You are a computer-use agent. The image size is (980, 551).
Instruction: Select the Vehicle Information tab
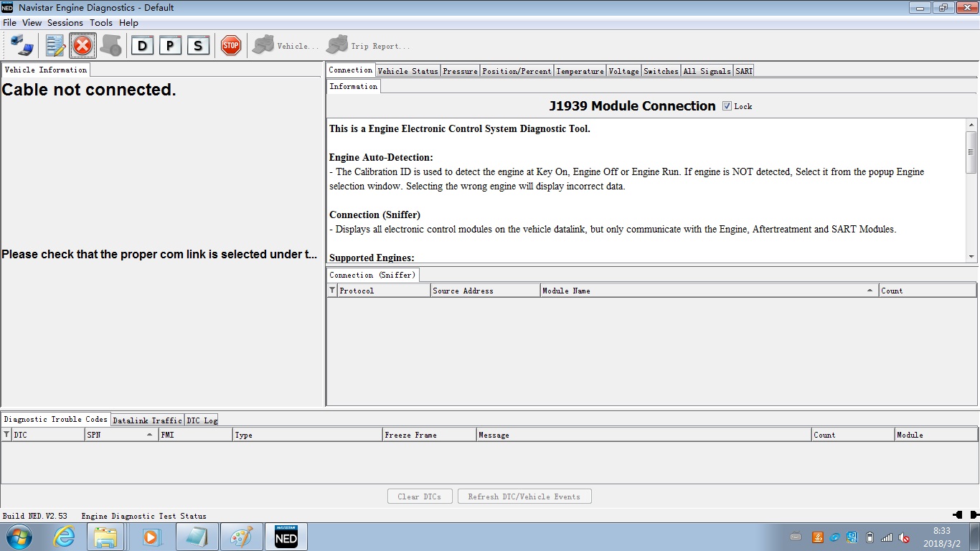tap(46, 70)
